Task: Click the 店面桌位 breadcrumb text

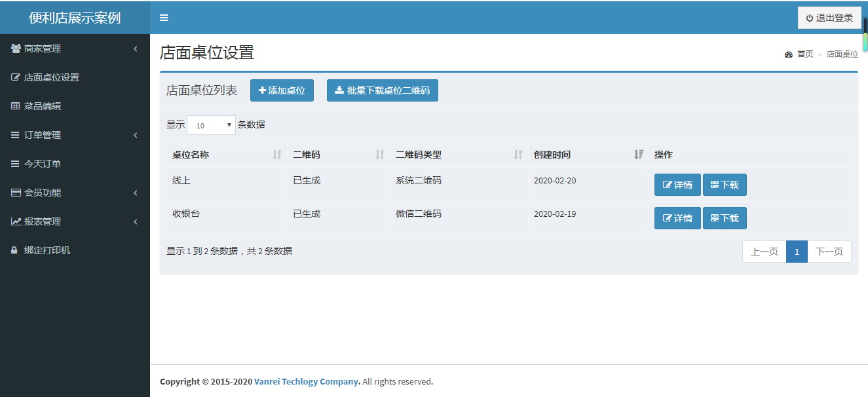Action: (842, 54)
